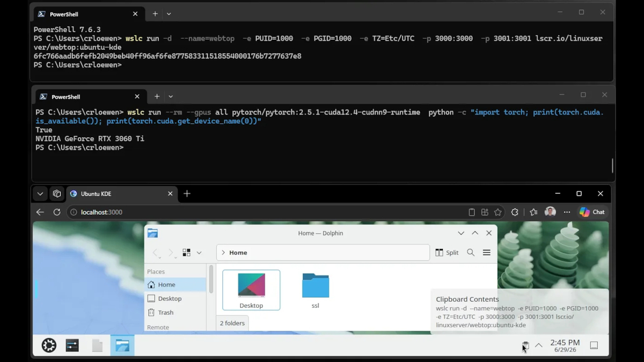Open profile dropdown in top PowerShell window
The width and height of the screenshot is (644, 362).
coord(169,14)
